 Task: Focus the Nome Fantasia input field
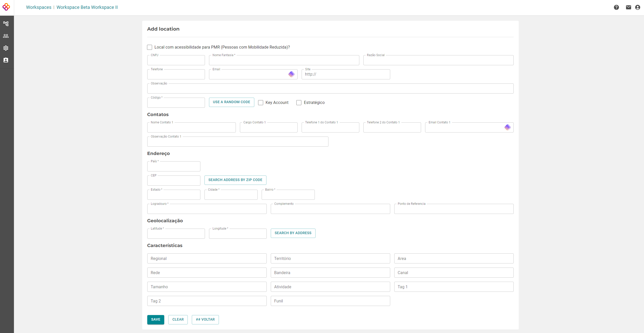(x=284, y=61)
